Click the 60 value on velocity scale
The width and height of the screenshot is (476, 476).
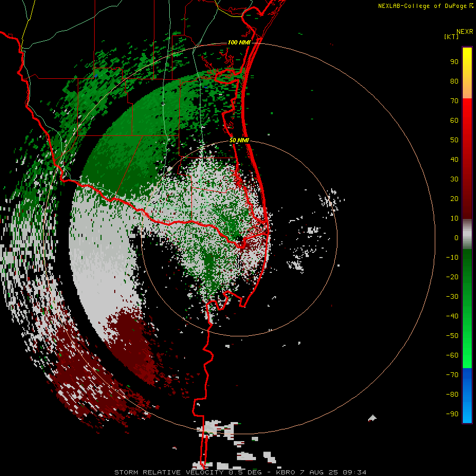point(454,121)
